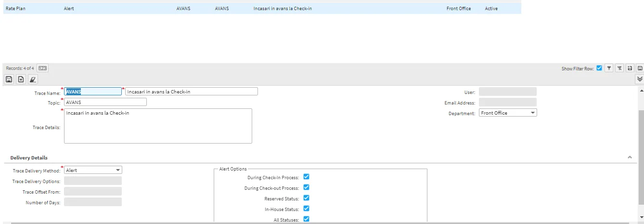Click the rightmost grid save floppy icon
Image resolution: width=644 pixels, height=224 pixels.
[x=640, y=68]
